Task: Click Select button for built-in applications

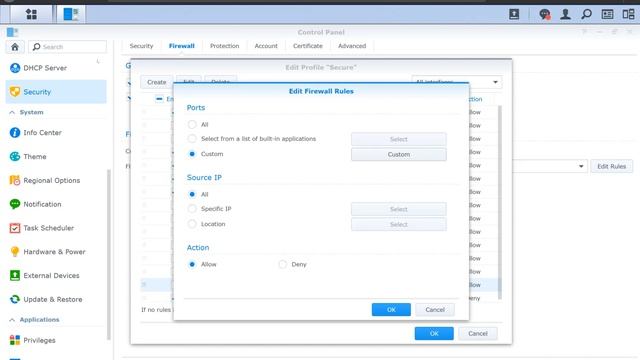Action: 399,139
